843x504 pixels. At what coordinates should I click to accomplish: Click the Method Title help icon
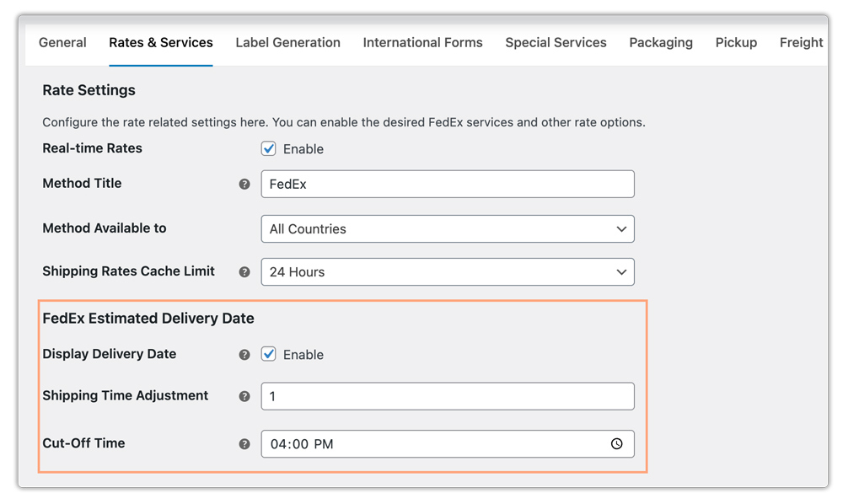coord(244,184)
